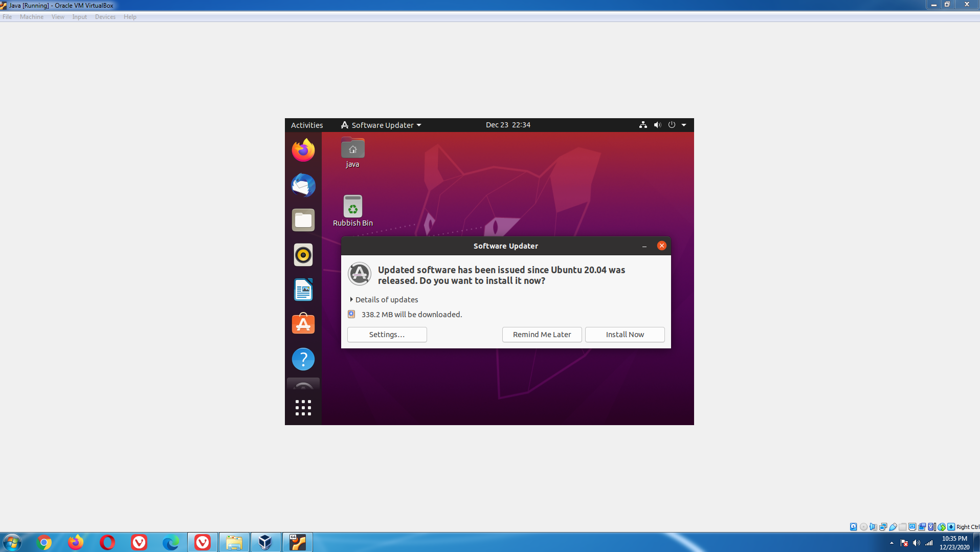Open Windows Explorer from the taskbar

pos(234,542)
